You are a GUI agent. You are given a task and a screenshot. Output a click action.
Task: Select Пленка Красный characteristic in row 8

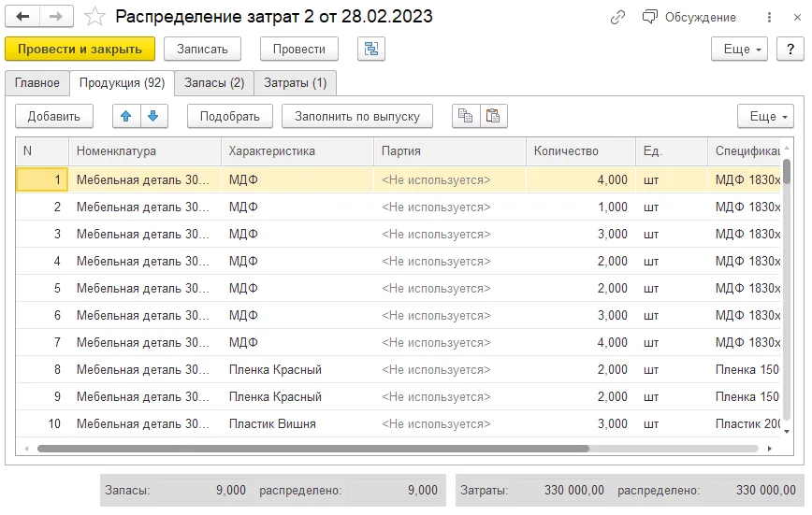point(297,369)
